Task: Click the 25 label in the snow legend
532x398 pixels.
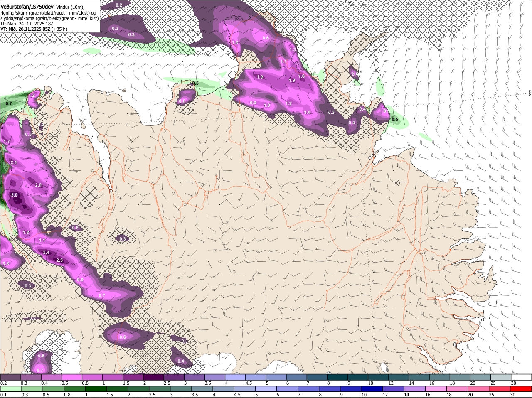Action: click(x=493, y=383)
